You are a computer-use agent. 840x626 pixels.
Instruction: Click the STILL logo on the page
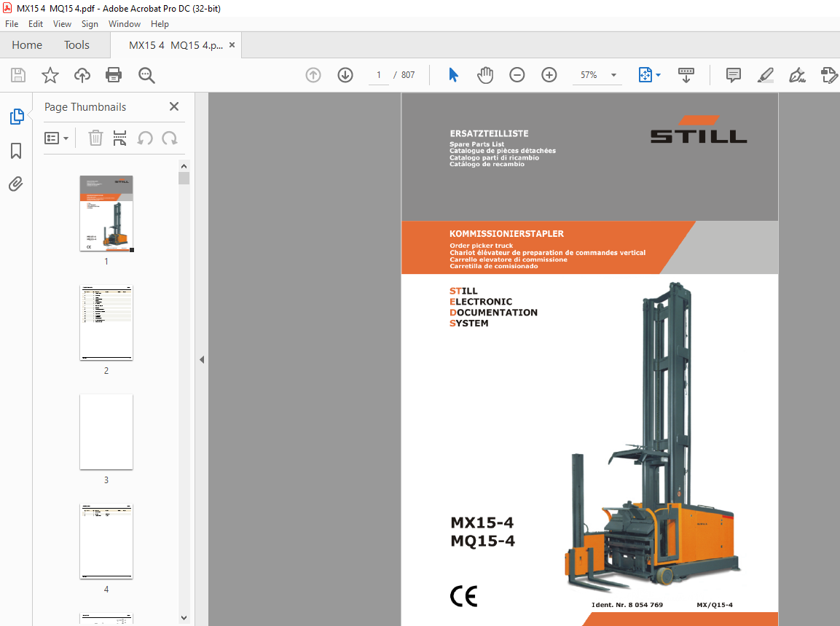pos(699,130)
